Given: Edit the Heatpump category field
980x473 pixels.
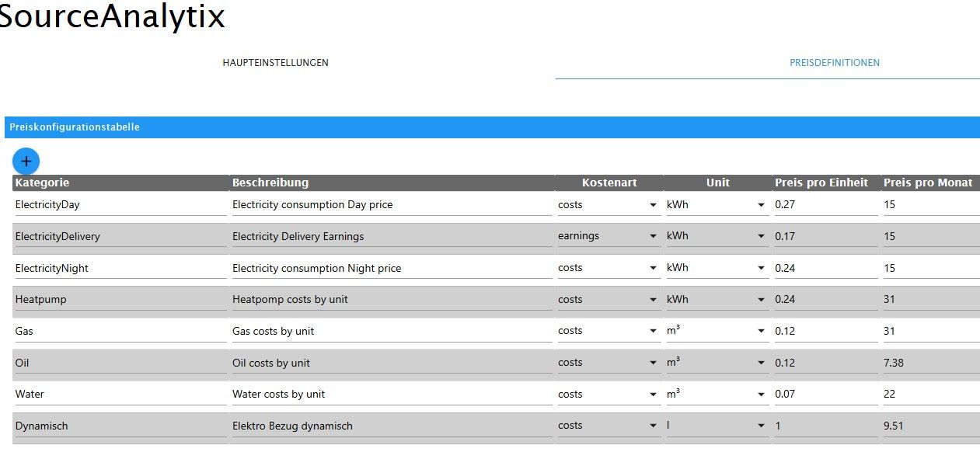Looking at the screenshot, I should tap(120, 300).
